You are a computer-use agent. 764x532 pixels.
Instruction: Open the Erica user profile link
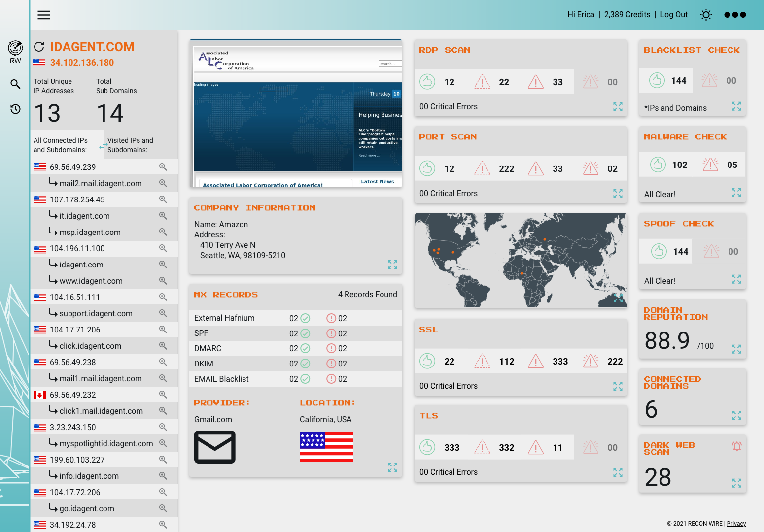point(586,15)
